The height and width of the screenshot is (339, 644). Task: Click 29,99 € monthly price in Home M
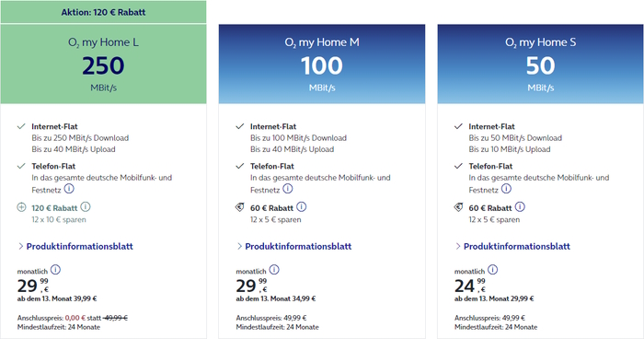[251, 286]
